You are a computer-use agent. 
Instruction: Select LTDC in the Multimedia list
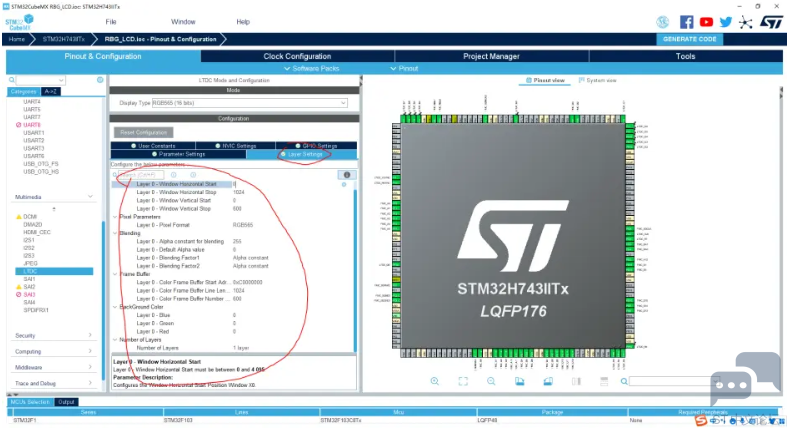pos(54,271)
